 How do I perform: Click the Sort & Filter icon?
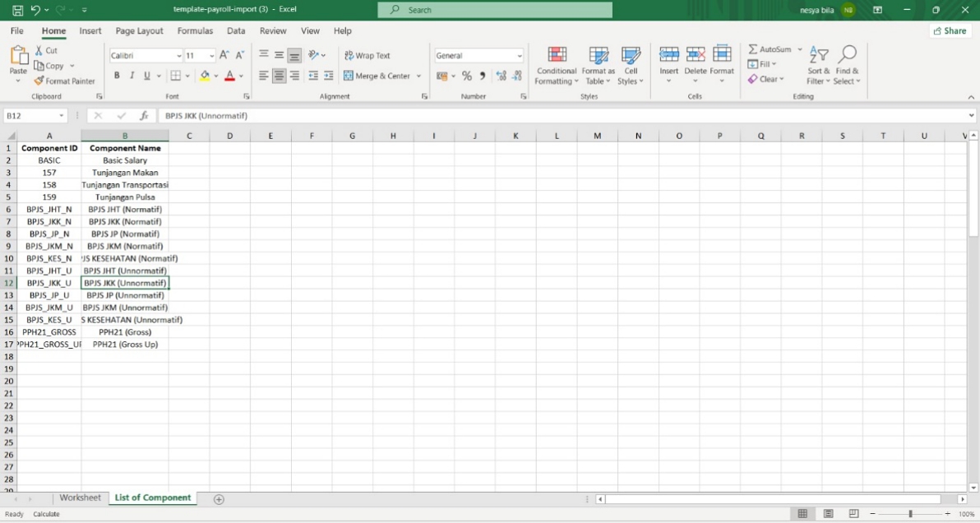[818, 56]
